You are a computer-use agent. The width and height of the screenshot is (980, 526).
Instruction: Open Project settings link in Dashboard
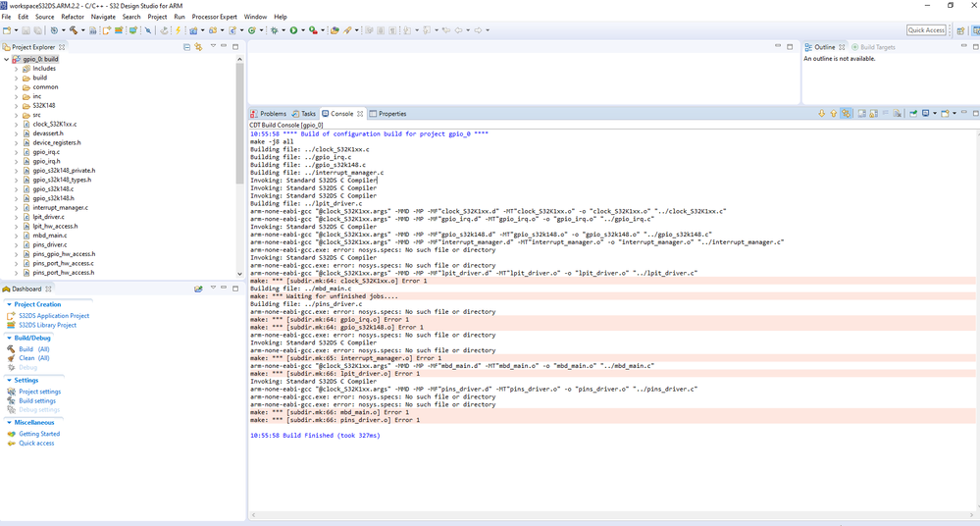pos(39,392)
